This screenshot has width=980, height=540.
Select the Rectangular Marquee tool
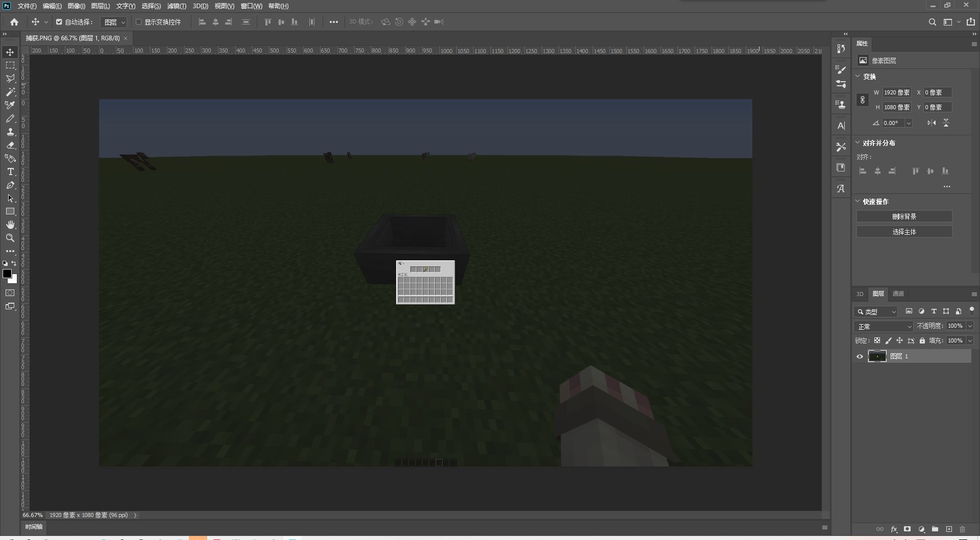(x=10, y=65)
